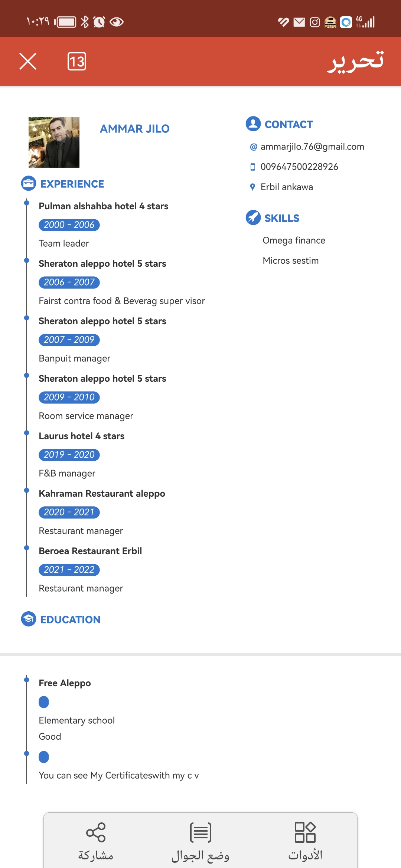401x868 pixels.
Task: Open the tools grid icon
Action: [x=305, y=832]
